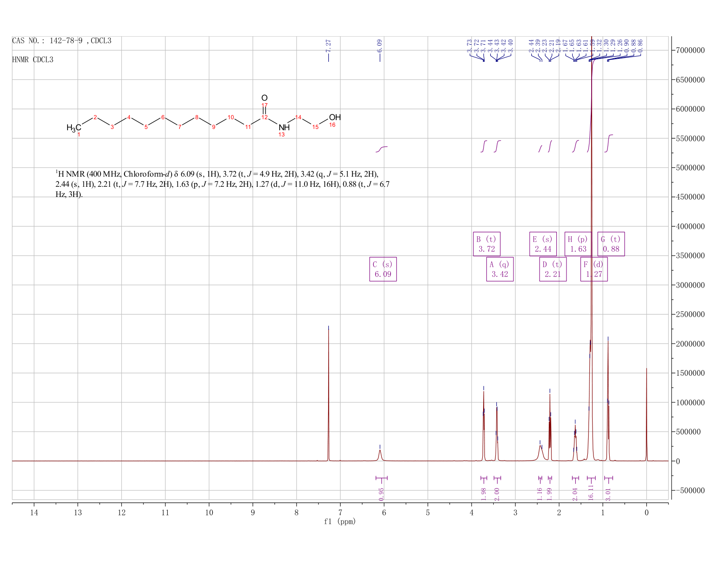Click the 7.27 solvent peak label
Image resolution: width=728 pixels, height=563 pixels.
(328, 45)
